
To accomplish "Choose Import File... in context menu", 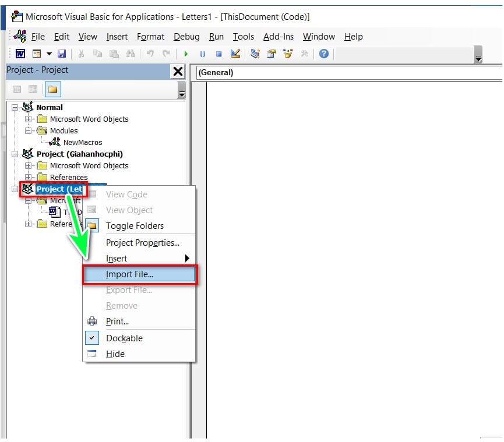I will (x=139, y=274).
